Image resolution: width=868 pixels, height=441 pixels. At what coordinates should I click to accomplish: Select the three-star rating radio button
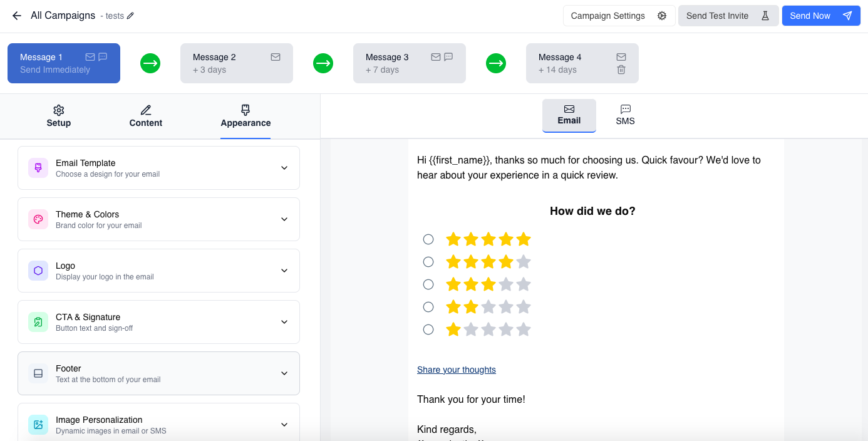428,284
